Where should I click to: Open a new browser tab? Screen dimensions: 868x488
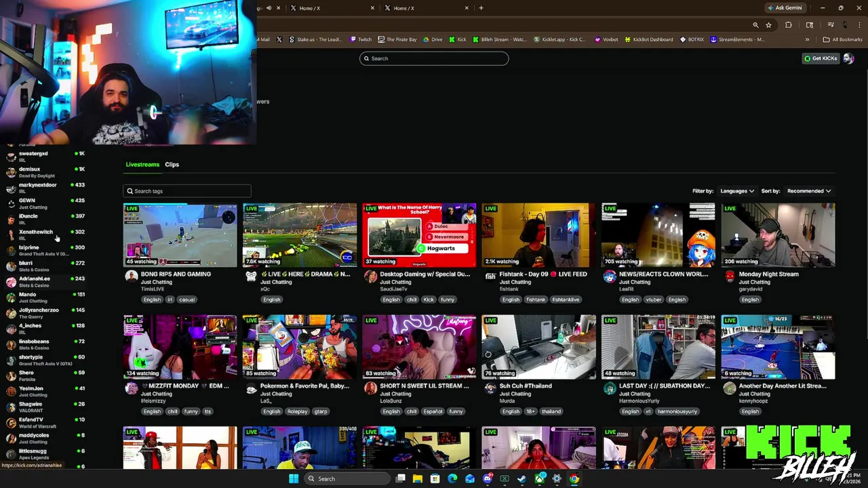coord(481,8)
